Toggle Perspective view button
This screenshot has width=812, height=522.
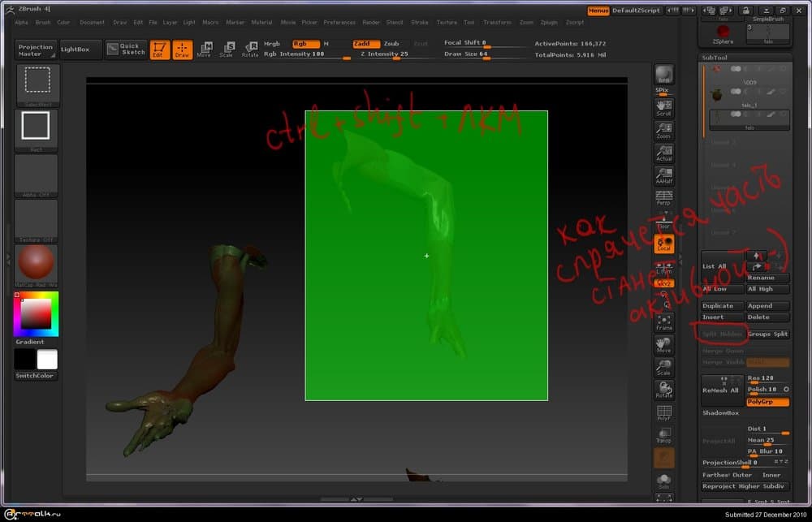tap(663, 198)
